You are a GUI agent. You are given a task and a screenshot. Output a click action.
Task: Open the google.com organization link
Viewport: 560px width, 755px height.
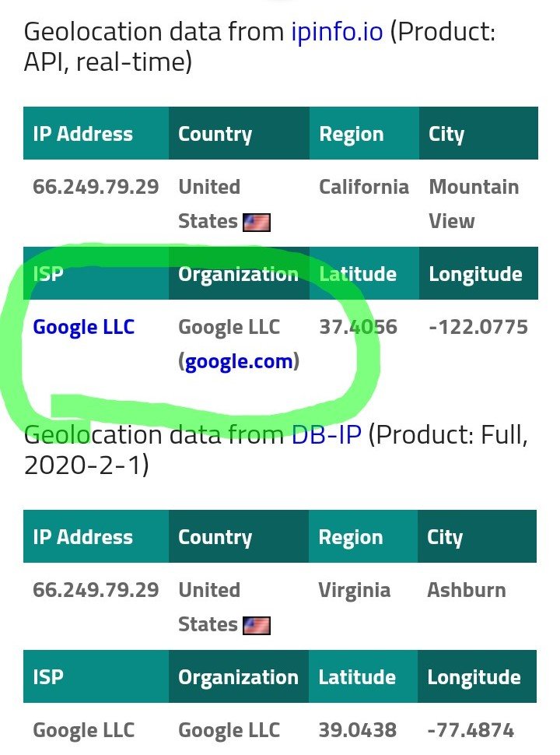pos(239,361)
